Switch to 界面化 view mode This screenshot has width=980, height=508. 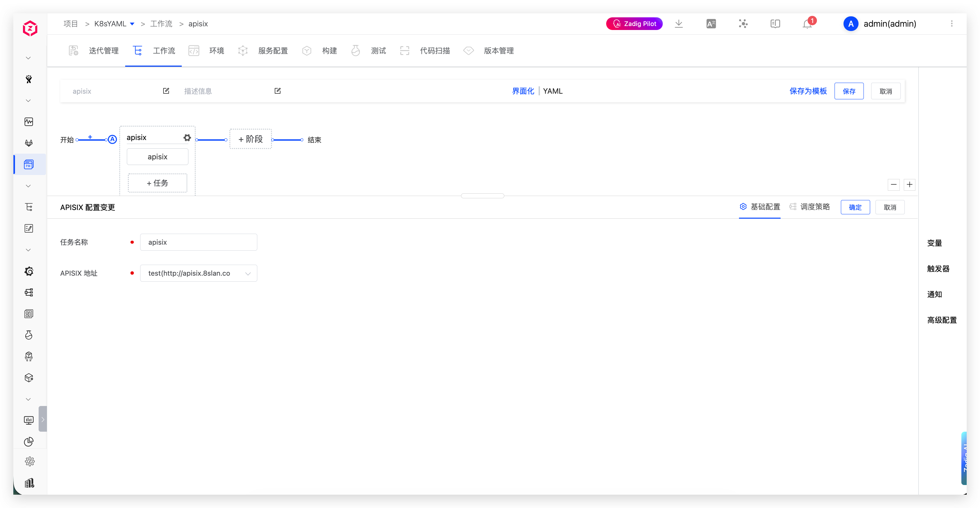tap(523, 91)
